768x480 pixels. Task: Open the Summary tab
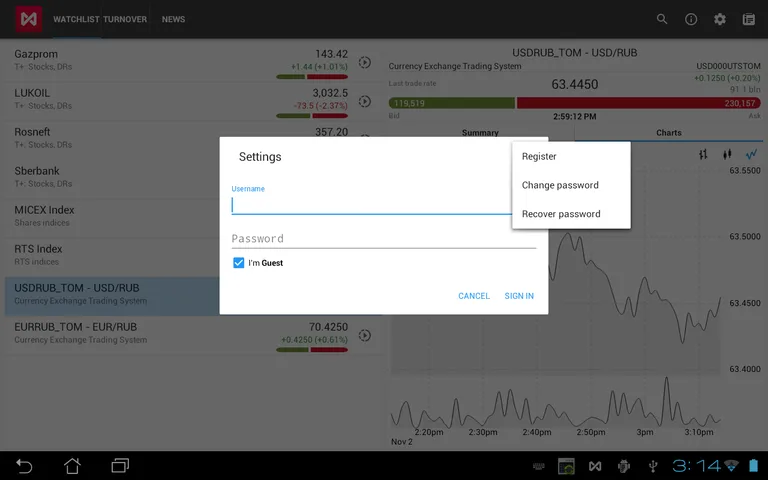tap(480, 133)
